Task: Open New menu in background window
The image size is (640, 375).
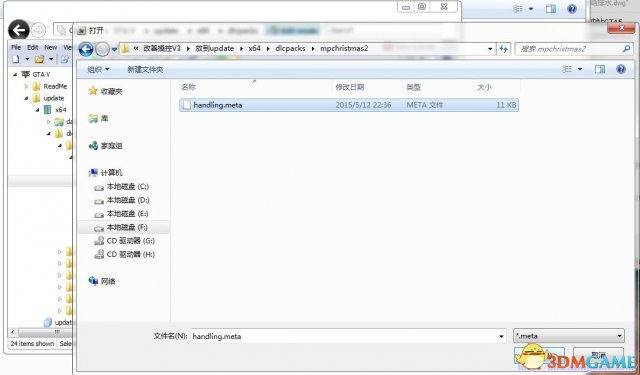Action: click(51, 47)
